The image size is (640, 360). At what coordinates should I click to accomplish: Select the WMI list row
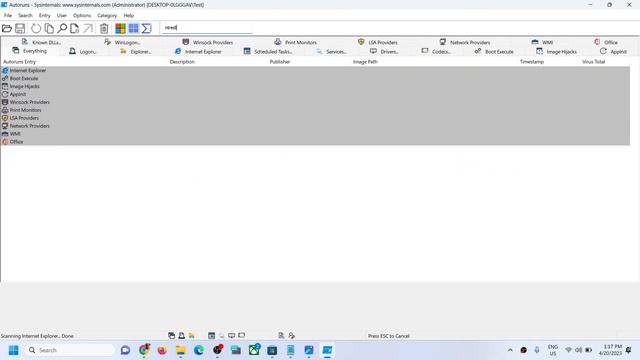[x=315, y=133]
